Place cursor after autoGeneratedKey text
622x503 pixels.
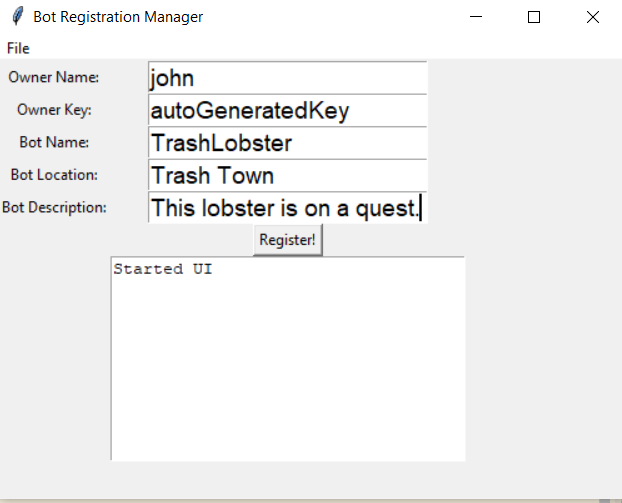click(351, 111)
